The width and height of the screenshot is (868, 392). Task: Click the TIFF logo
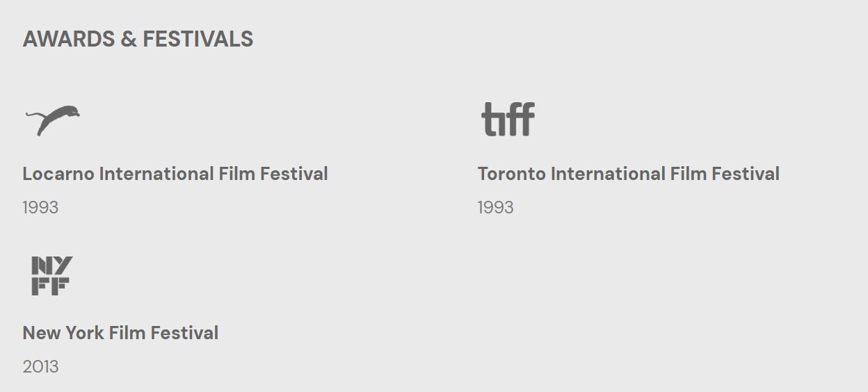(508, 119)
